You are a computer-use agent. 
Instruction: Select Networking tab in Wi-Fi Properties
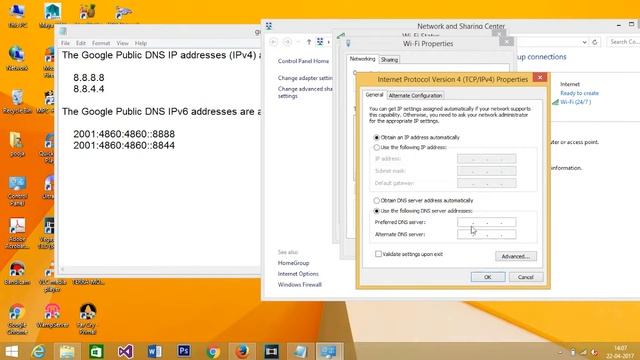tap(362, 59)
